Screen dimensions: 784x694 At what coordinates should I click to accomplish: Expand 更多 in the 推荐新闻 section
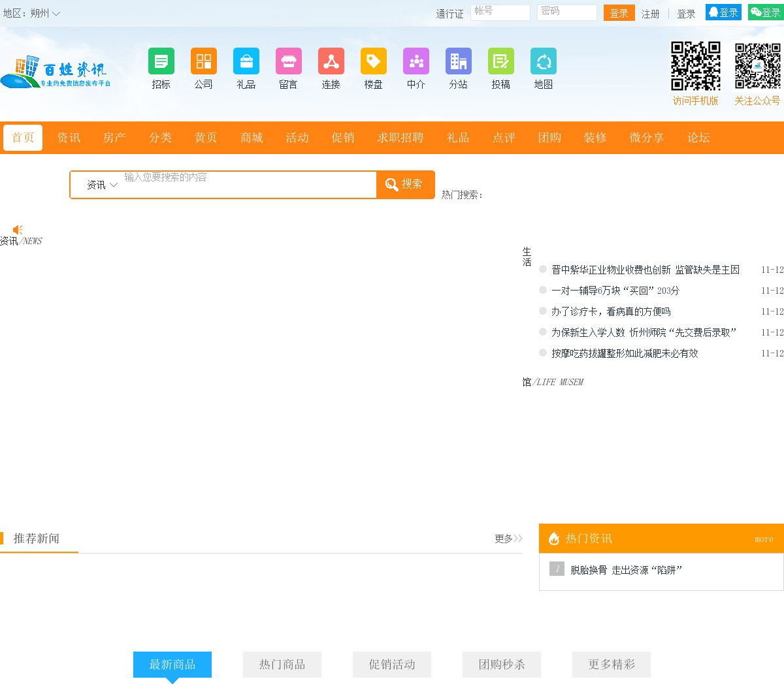click(x=508, y=539)
